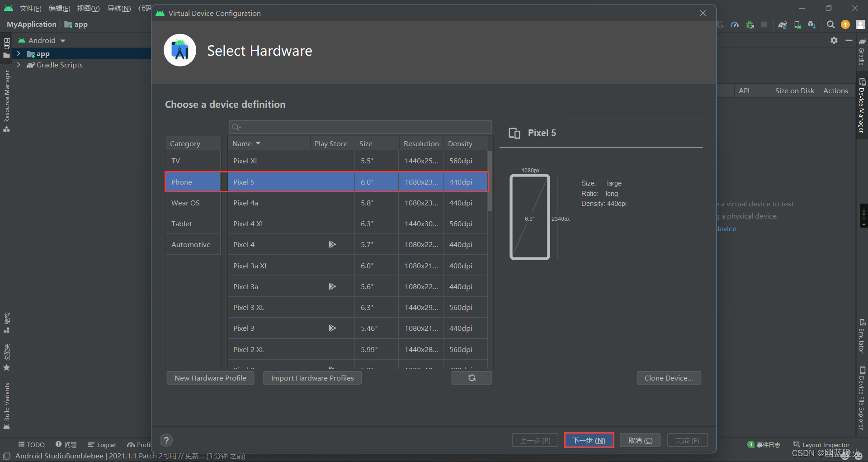
Task: Open SDK Manager cube icon
Action: [x=812, y=24]
